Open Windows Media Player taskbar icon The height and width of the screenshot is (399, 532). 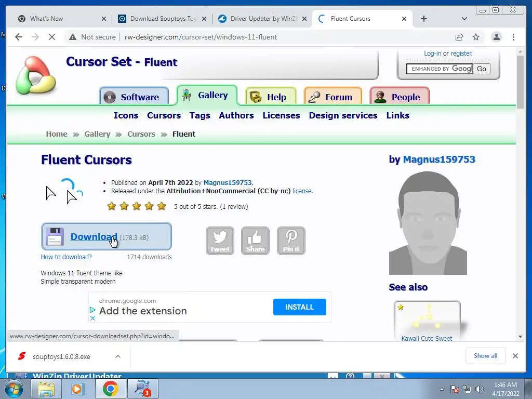pyautogui.click(x=78, y=389)
